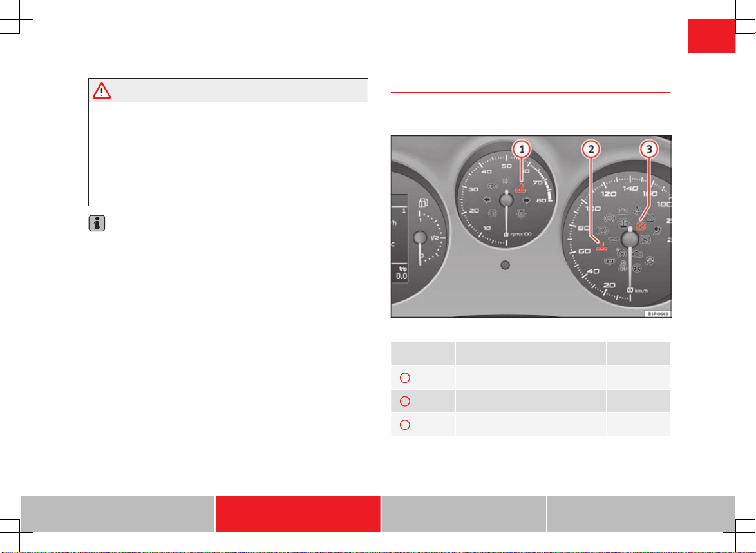This screenshot has height=553, width=756.
Task: Click the information note icon
Action: pos(97,223)
